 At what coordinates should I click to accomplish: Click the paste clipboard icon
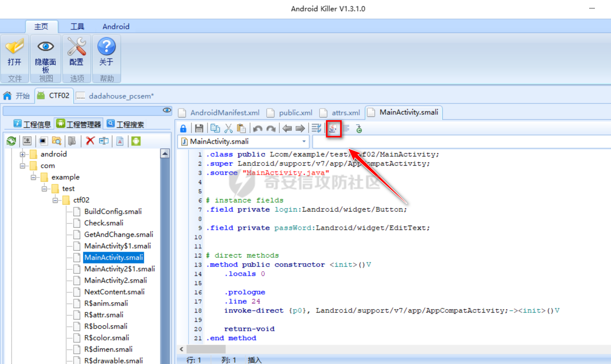pos(241,128)
